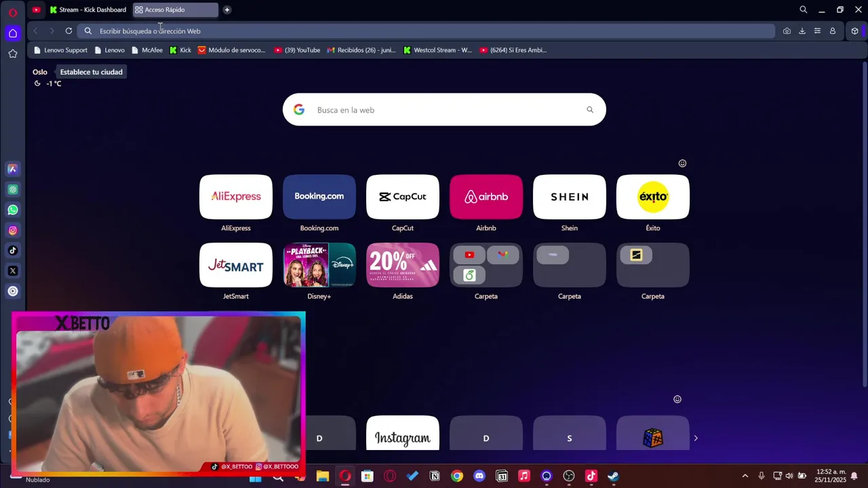Click the browser Back arrow

[35, 30]
